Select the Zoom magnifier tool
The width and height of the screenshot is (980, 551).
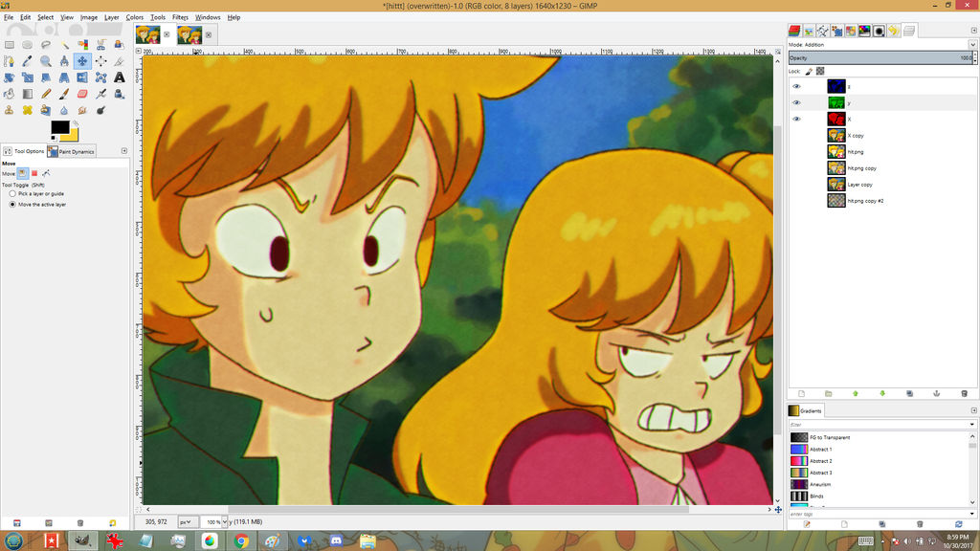click(46, 61)
